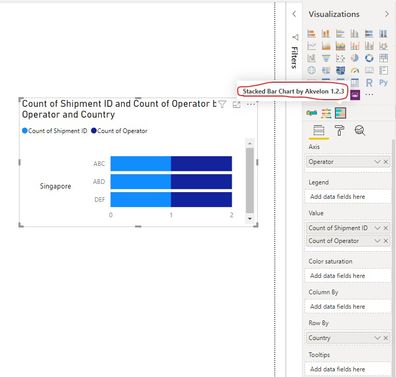Switch to the Fields tab
Screen dimensions: 396x377
pos(319,130)
